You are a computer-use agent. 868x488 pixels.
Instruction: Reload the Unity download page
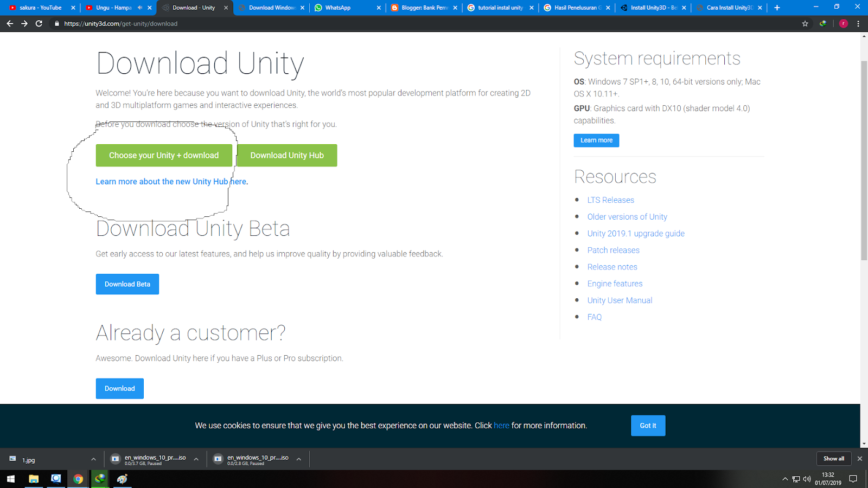[x=39, y=23]
